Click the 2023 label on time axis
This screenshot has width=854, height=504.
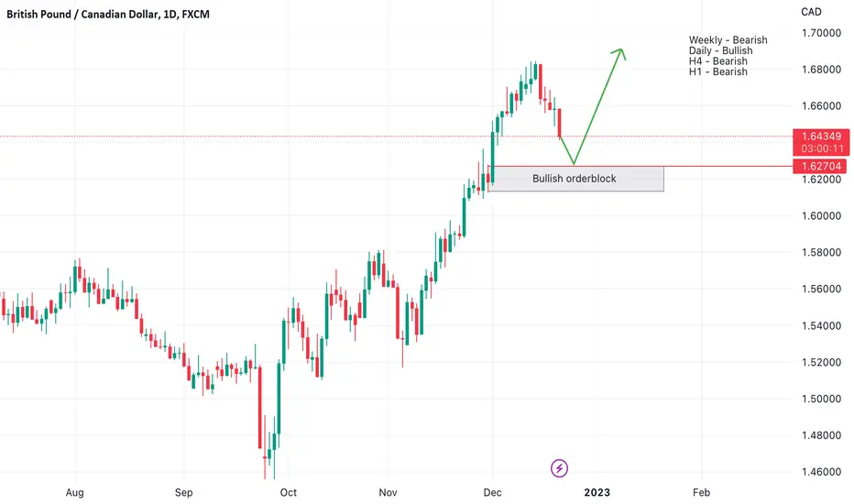click(597, 493)
